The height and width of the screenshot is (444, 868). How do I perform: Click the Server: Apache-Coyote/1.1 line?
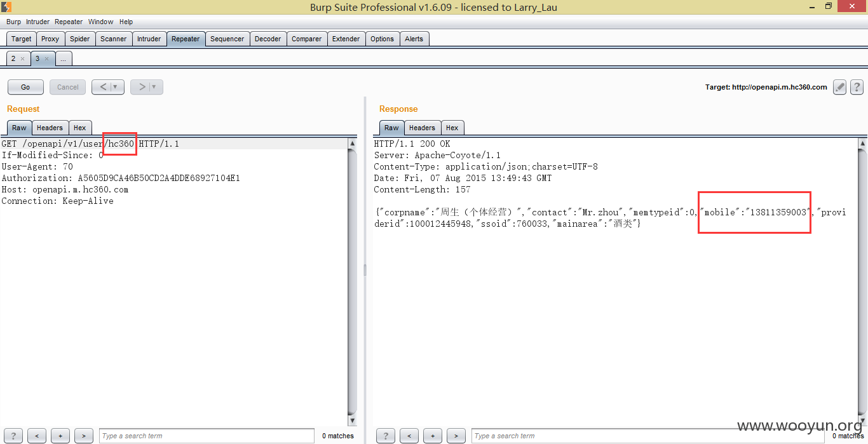pos(437,155)
